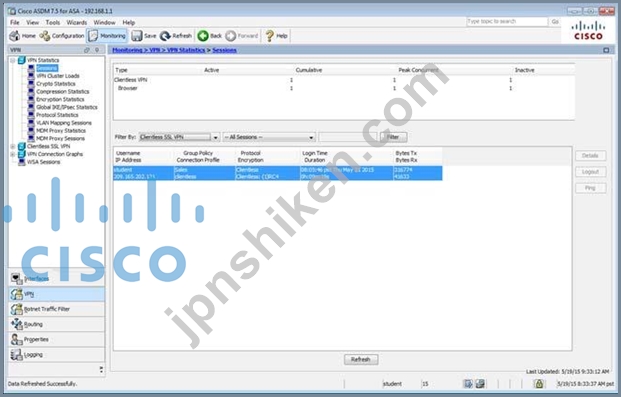Open the Logging navigation section
Viewport: 621px width, 397px height.
pyautogui.click(x=57, y=355)
